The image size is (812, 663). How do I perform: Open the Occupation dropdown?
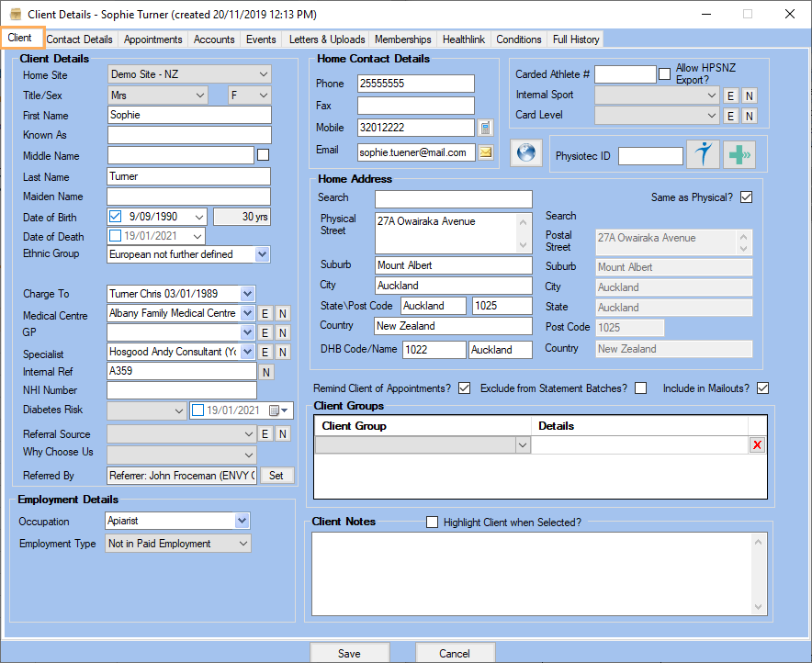click(x=242, y=521)
